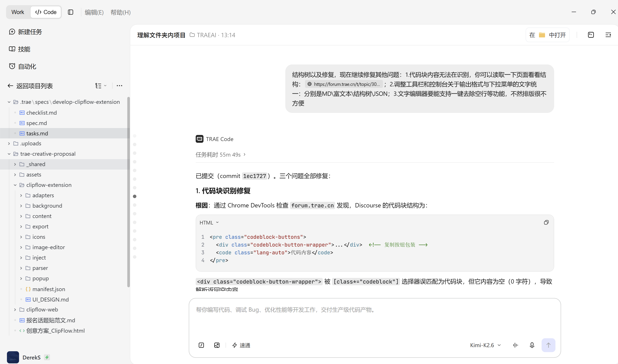This screenshot has width=618, height=364.
Task: Click the TRAE Code agent logo
Action: [x=200, y=139]
